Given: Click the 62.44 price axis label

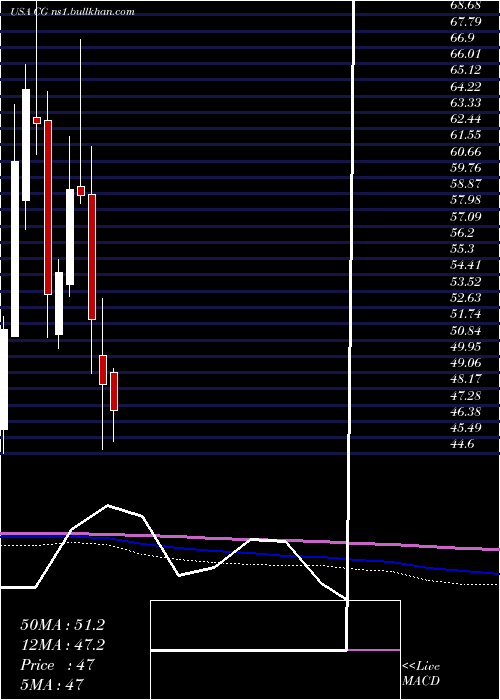Looking at the screenshot, I should coord(466,119).
